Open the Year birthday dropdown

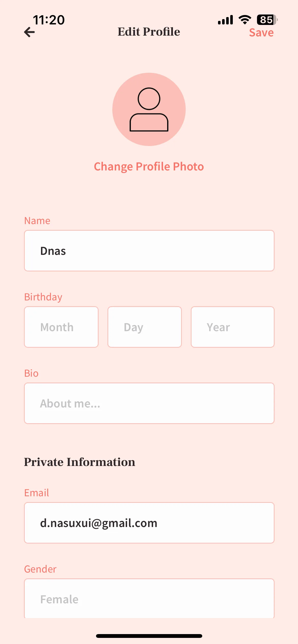pos(233,327)
